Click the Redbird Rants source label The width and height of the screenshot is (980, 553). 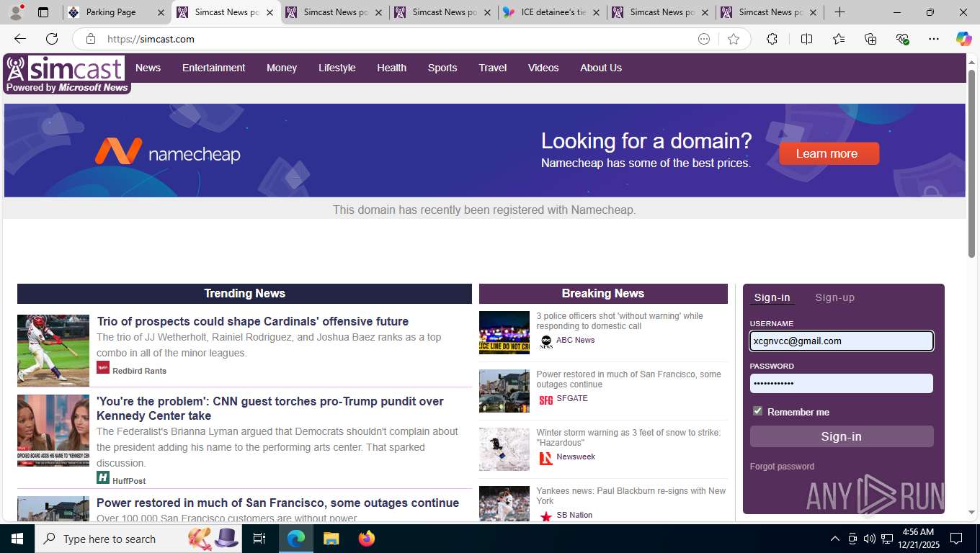[139, 371]
